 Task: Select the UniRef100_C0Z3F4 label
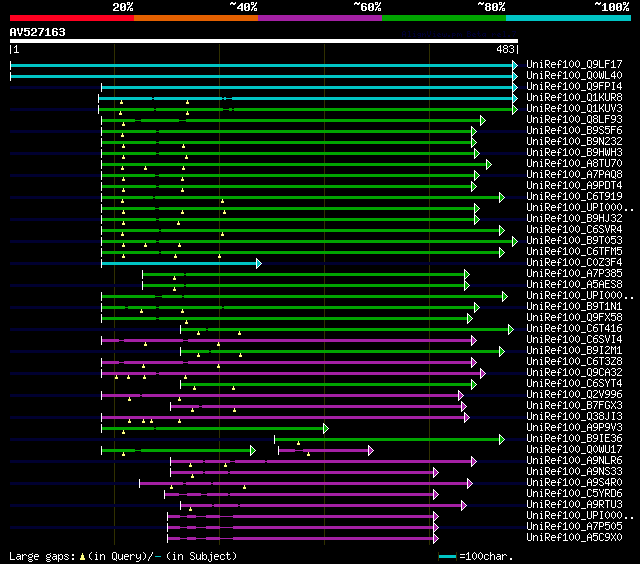coord(574,263)
